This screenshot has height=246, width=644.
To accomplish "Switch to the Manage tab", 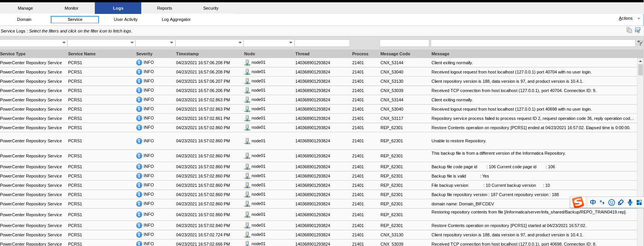I will (25, 8).
